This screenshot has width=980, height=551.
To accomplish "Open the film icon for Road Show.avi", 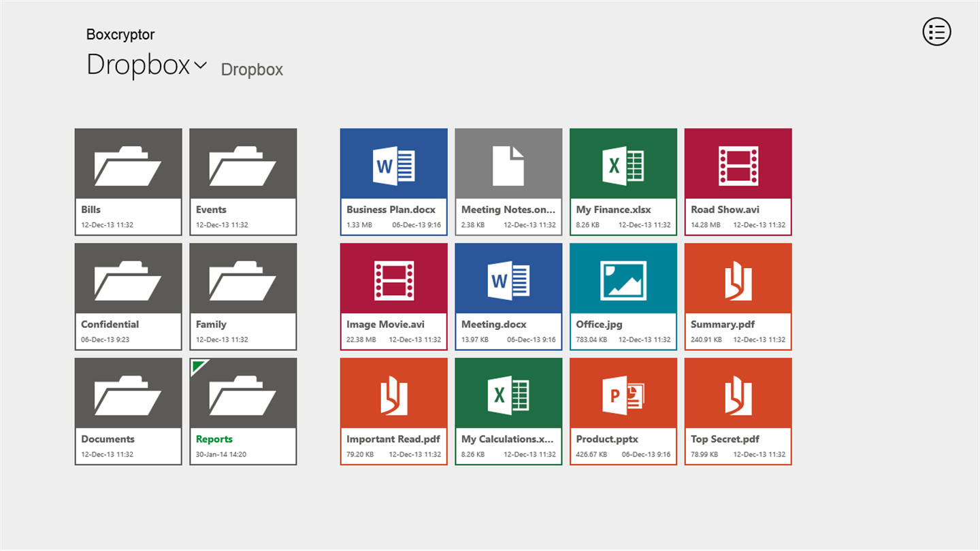I will pyautogui.click(x=738, y=165).
